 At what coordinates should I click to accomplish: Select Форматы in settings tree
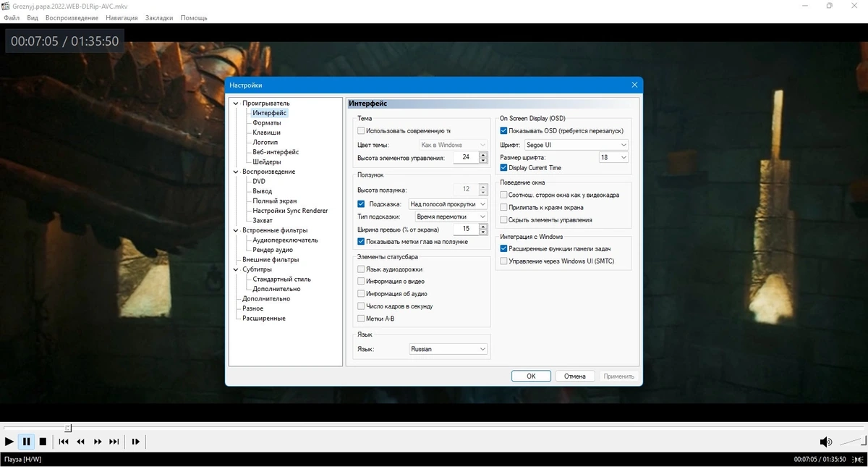[267, 123]
